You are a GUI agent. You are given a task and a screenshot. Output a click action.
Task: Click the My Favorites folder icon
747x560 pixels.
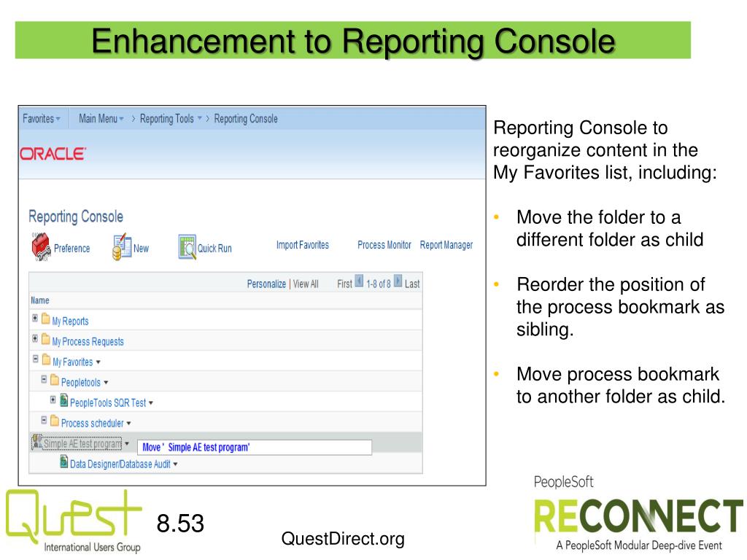(46, 359)
